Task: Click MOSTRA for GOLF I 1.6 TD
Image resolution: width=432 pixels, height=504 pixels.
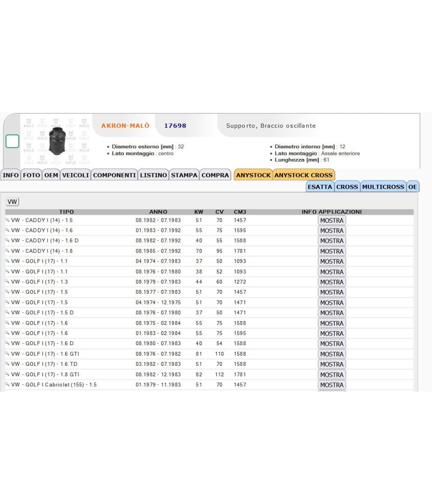Action: tap(332, 364)
